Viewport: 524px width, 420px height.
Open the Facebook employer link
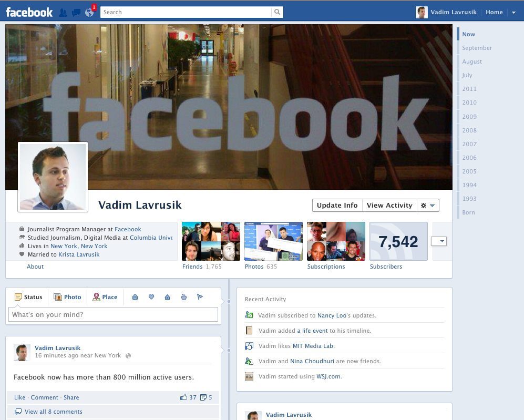(x=128, y=229)
